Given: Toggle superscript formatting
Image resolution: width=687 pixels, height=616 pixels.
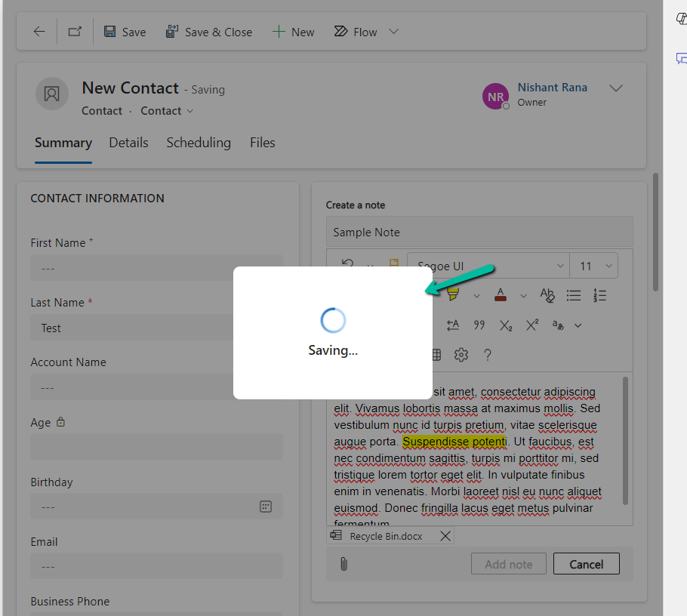Looking at the screenshot, I should (531, 324).
